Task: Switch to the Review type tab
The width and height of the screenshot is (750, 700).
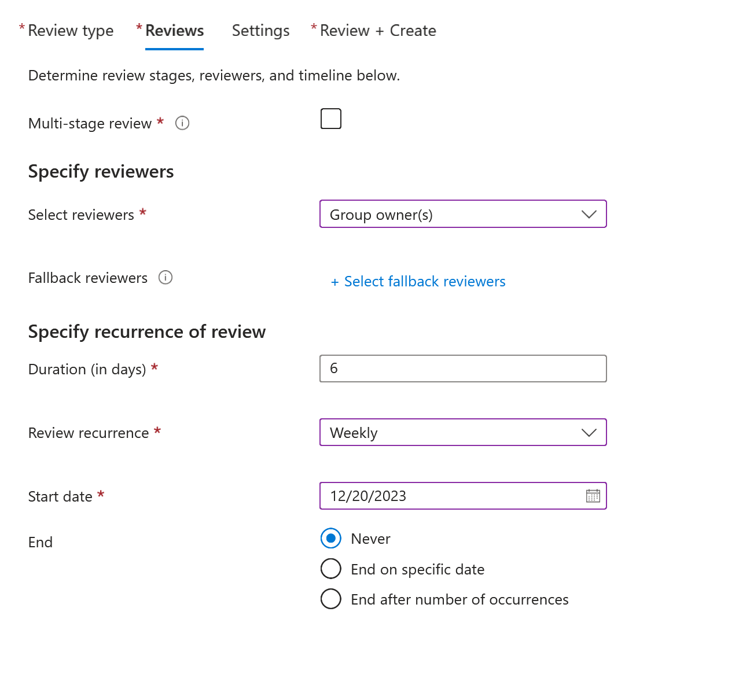Action: click(x=71, y=31)
